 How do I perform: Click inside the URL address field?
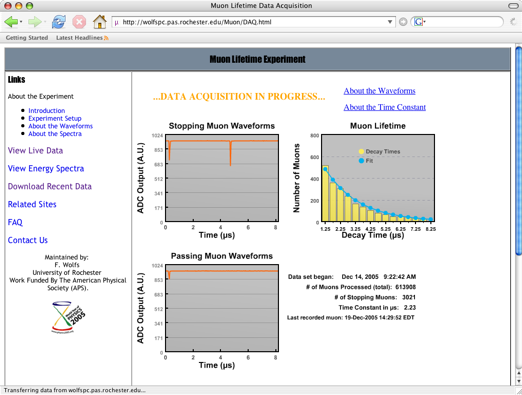[252, 22]
